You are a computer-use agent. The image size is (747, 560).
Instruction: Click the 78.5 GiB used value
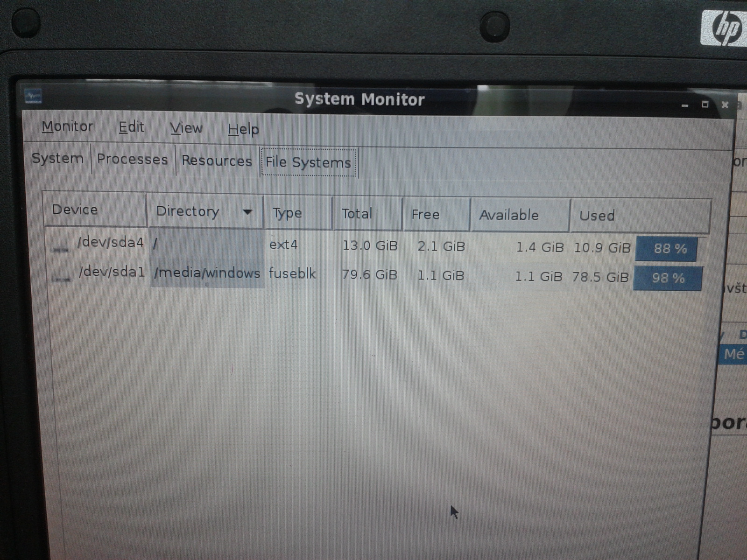[600, 277]
